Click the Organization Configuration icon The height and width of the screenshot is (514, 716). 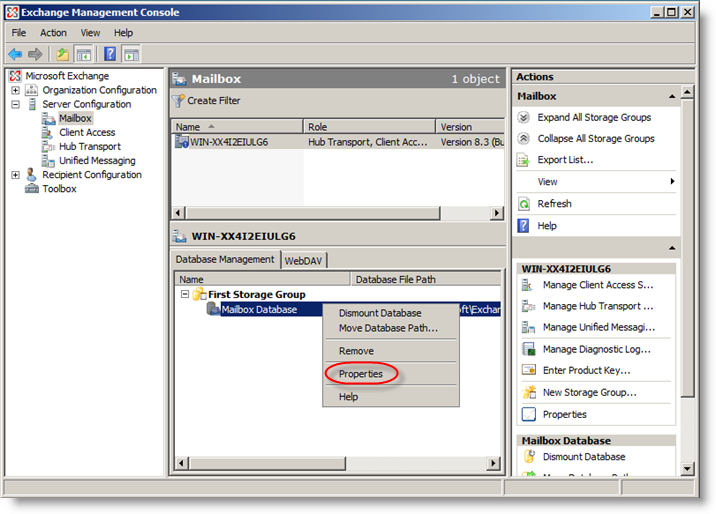coord(31,90)
